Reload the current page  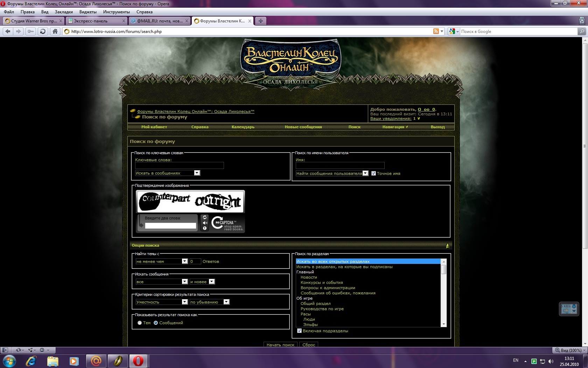[43, 31]
